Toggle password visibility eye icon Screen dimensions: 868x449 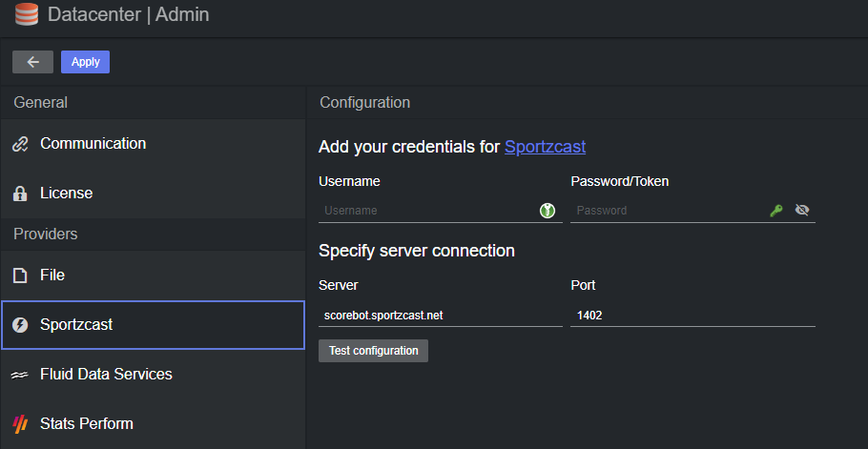pyautogui.click(x=802, y=211)
